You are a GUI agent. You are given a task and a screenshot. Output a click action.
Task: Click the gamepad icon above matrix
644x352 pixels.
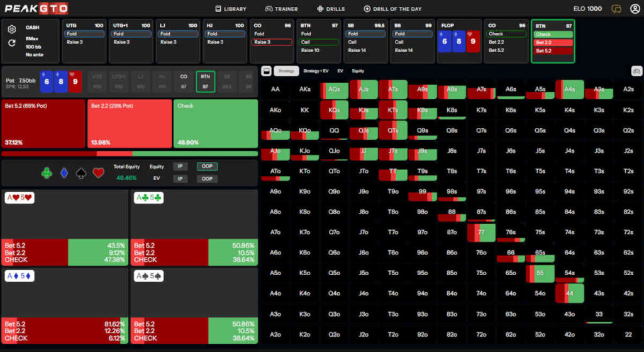pos(636,71)
